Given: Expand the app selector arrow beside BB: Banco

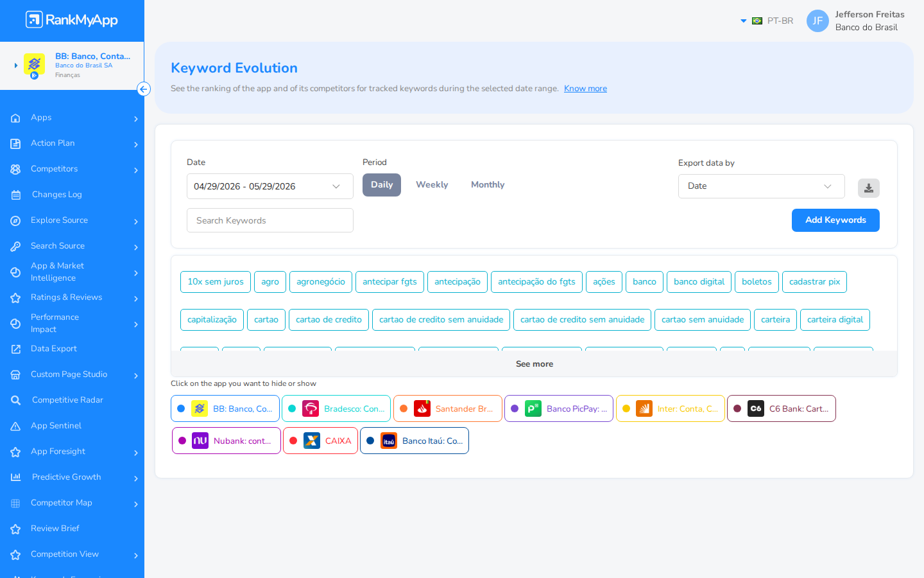Looking at the screenshot, I should (16, 66).
